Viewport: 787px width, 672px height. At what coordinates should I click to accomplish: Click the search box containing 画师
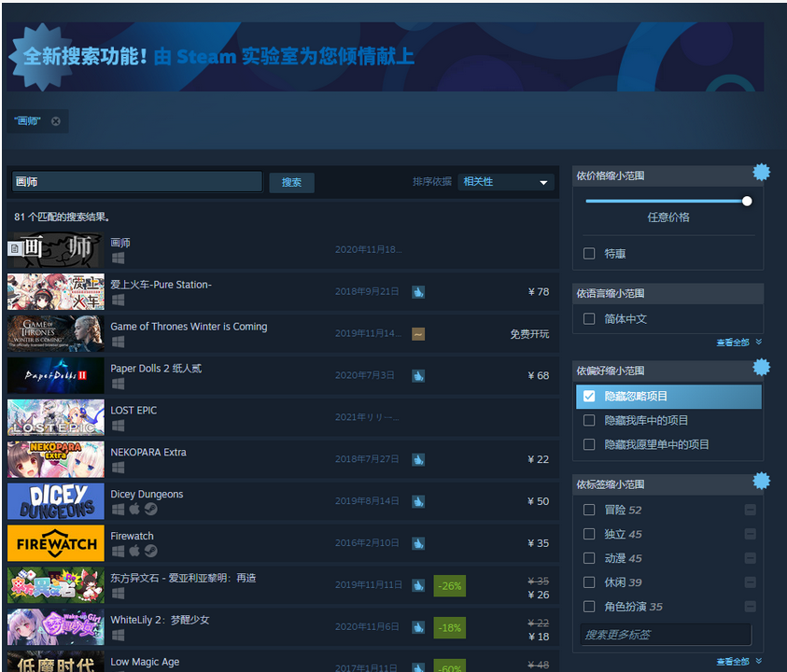tap(137, 182)
